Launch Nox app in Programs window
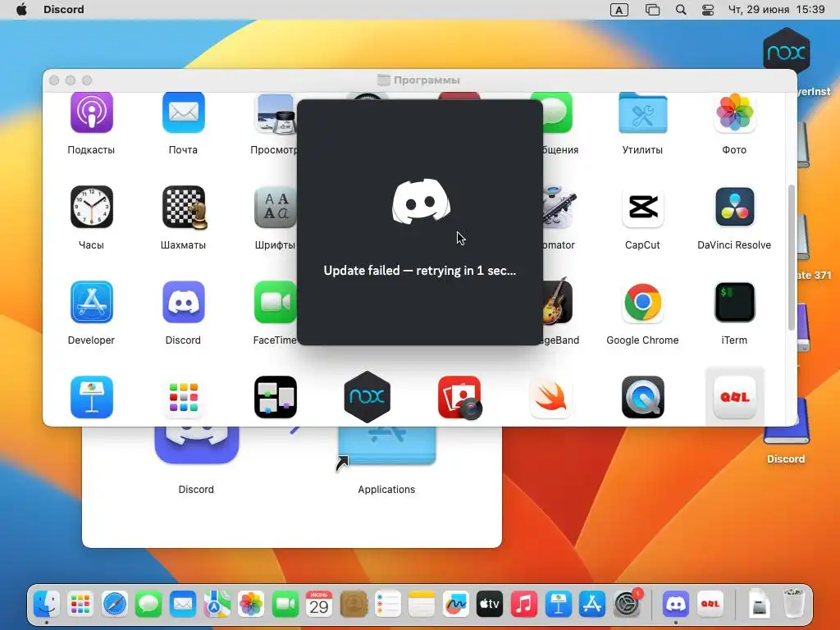Image resolution: width=840 pixels, height=630 pixels. click(367, 397)
